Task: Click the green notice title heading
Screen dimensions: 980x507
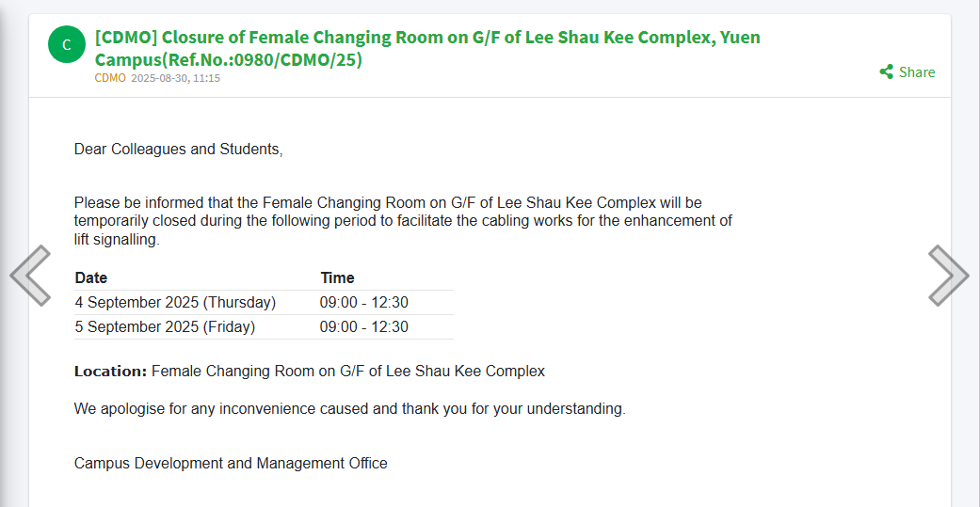Action: coord(427,48)
